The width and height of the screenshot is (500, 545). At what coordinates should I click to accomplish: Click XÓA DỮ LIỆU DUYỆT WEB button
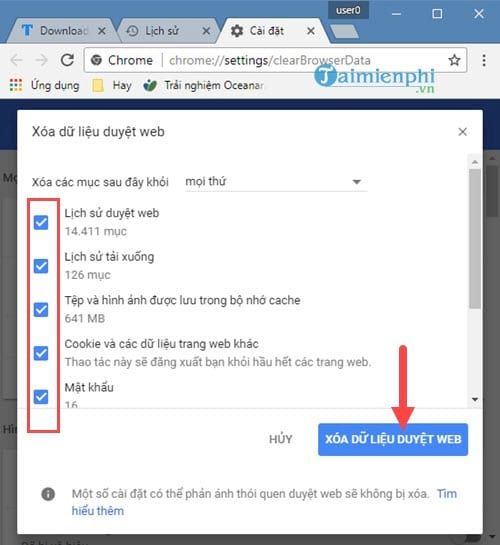(393, 439)
